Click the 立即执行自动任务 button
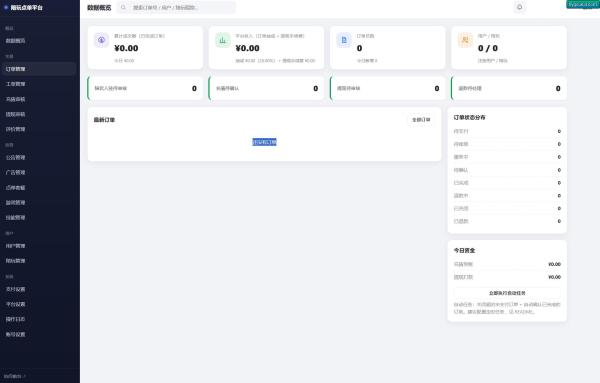This screenshot has width=600, height=383. [x=507, y=293]
